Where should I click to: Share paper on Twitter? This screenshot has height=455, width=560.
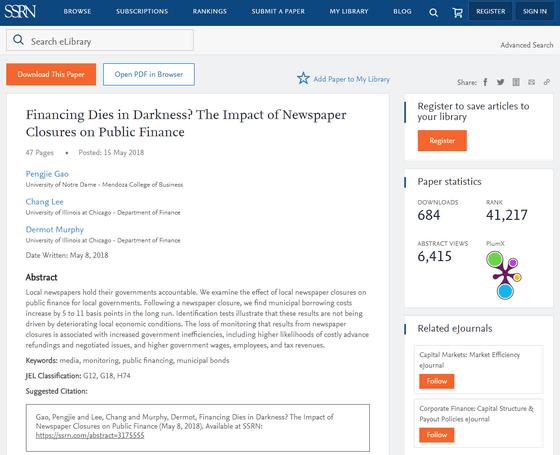(500, 82)
